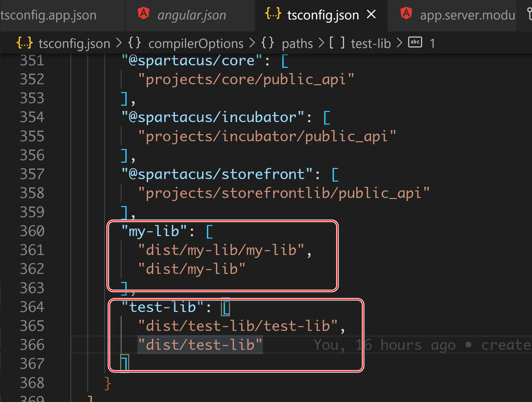Click the curly braces icon before paths breadcrumb
This screenshot has height=402, width=532.
[x=268, y=43]
